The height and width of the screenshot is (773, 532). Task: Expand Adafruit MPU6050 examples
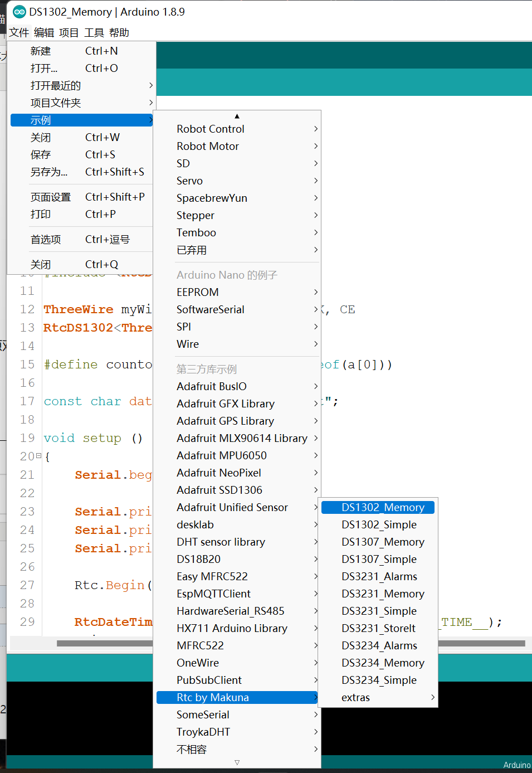click(237, 455)
